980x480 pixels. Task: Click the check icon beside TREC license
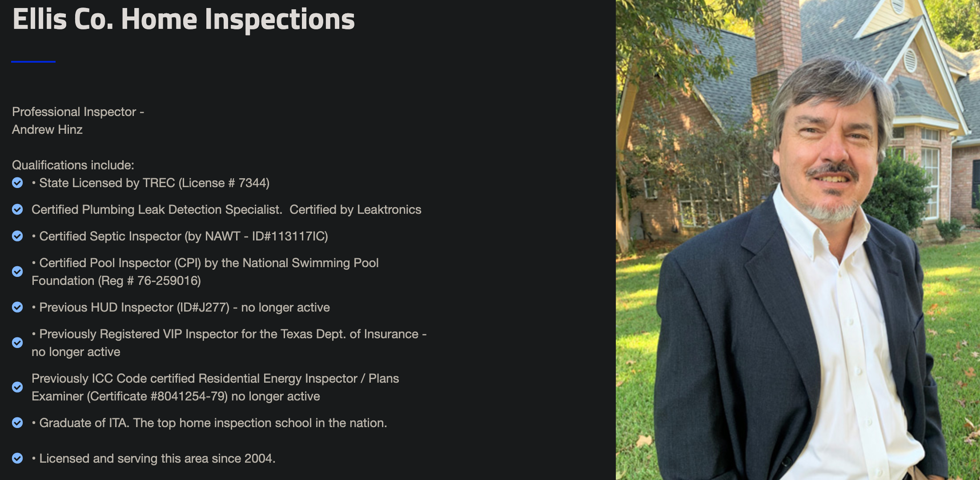pos(17,183)
